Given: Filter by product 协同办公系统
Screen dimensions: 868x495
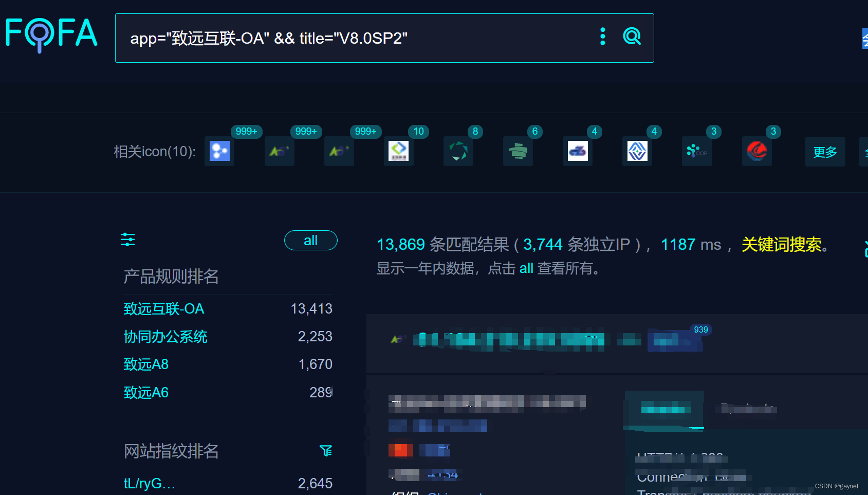Looking at the screenshot, I should pyautogui.click(x=165, y=337).
